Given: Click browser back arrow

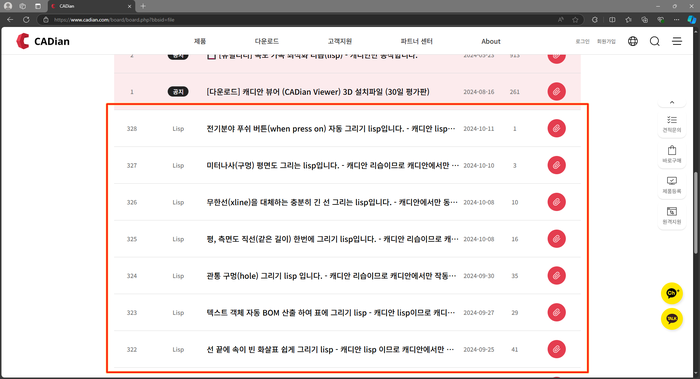Looking at the screenshot, I should click(x=10, y=20).
